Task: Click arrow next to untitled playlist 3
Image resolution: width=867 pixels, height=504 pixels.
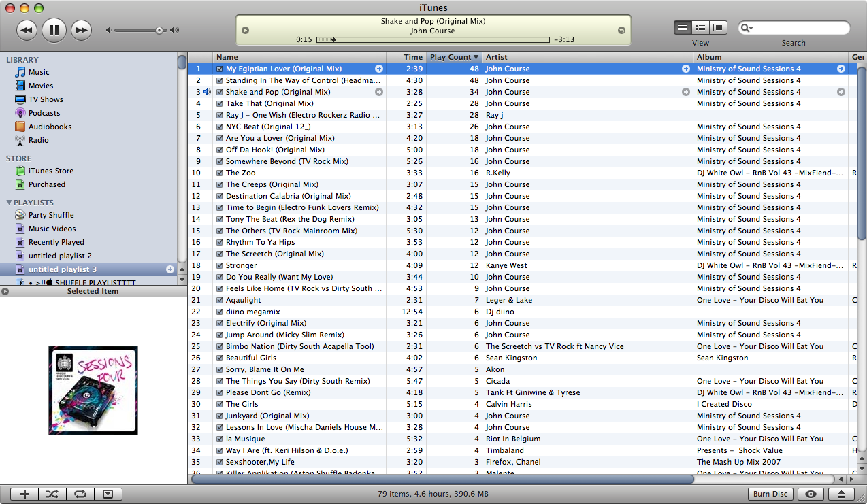Action: 170,269
